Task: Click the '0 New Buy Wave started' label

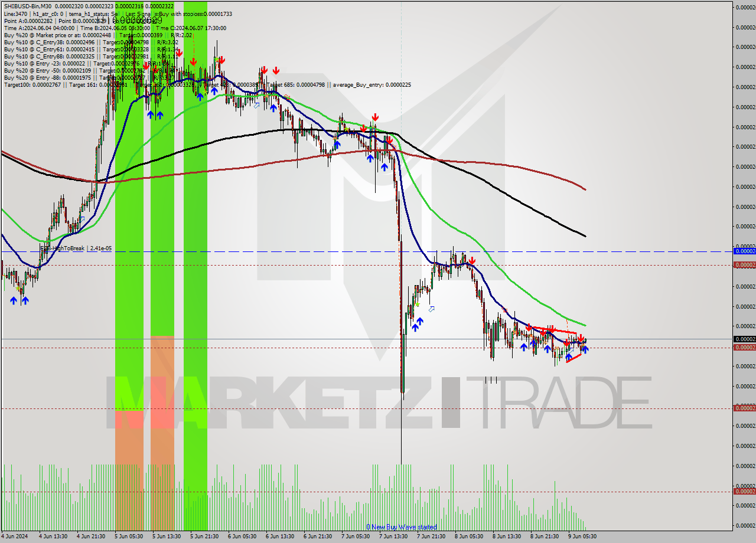Action: click(x=402, y=527)
